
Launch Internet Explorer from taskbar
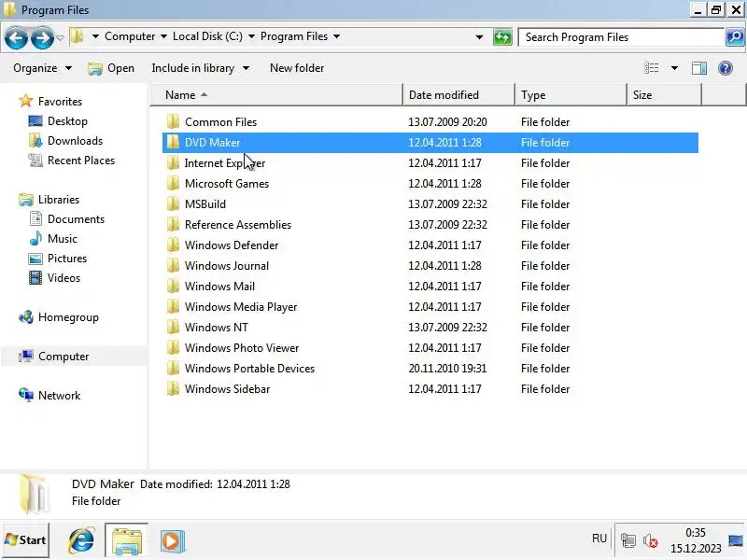coord(81,540)
